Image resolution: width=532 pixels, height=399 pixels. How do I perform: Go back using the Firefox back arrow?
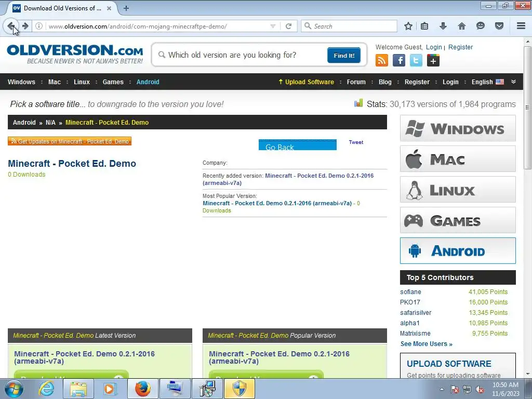pyautogui.click(x=10, y=26)
